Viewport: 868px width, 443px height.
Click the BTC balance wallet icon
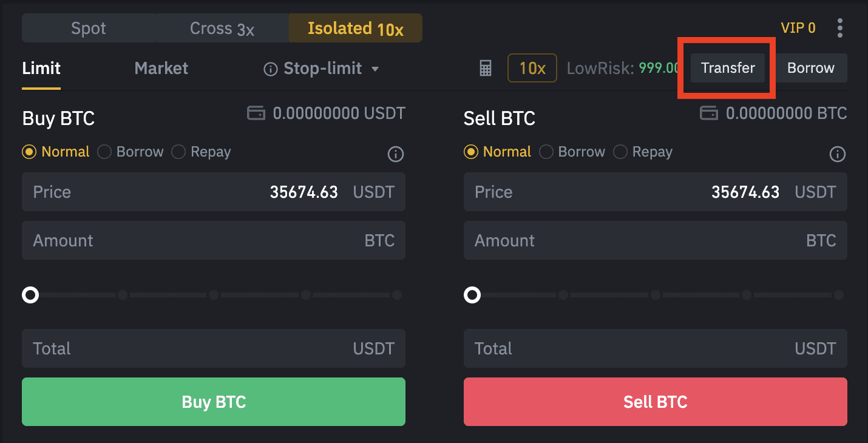tap(709, 113)
